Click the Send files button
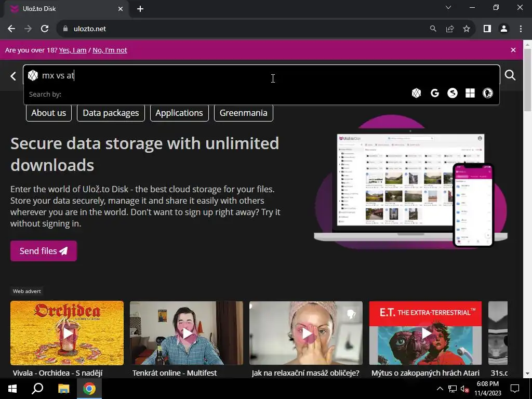The image size is (532, 399). coord(44,251)
